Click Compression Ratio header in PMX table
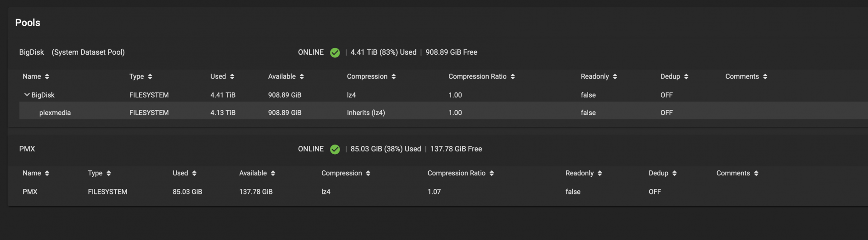This screenshot has height=240, width=868. point(456,173)
